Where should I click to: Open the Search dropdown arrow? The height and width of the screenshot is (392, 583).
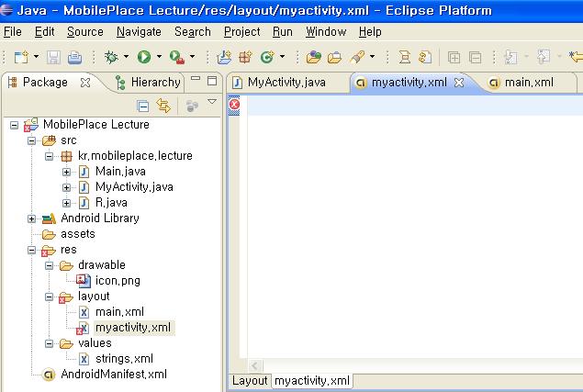[372, 57]
